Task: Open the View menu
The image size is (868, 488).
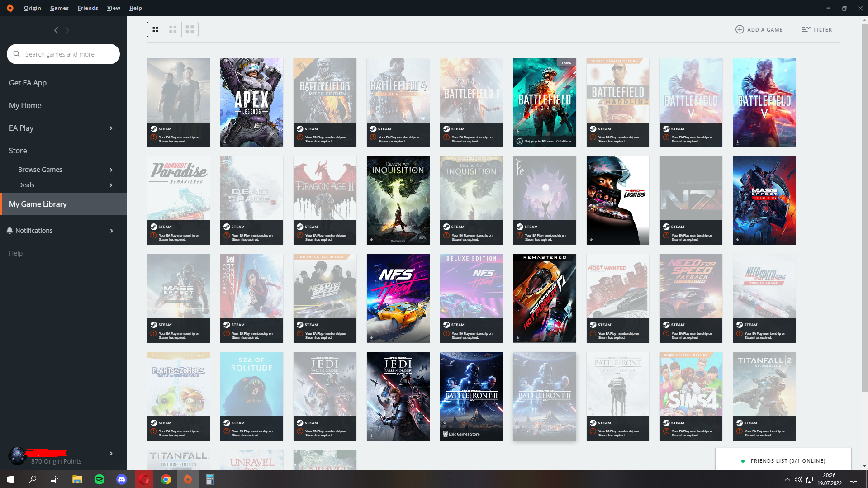Action: [x=114, y=8]
